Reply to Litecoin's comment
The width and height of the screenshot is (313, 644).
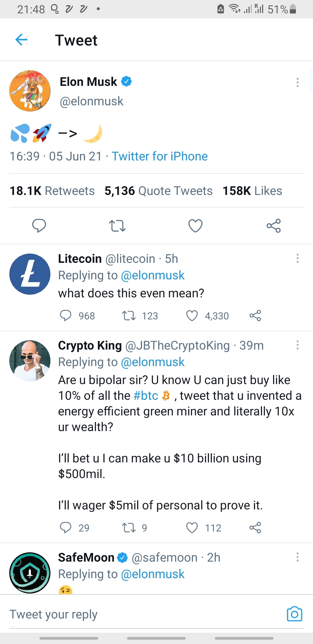click(65, 316)
